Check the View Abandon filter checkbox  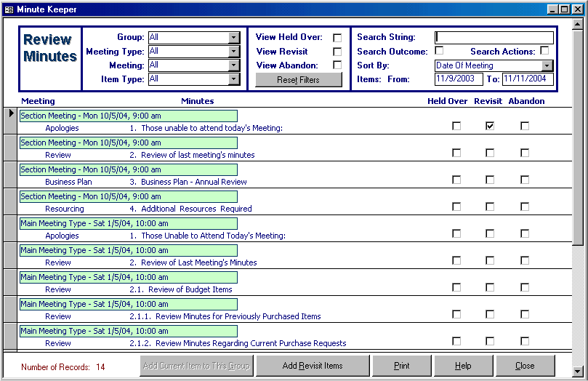(337, 65)
